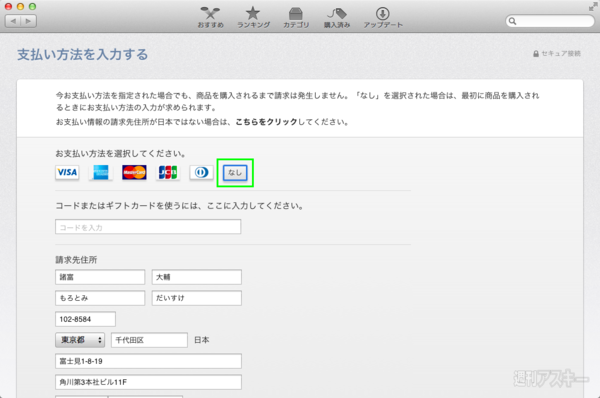Click the postal code field 102-8584
Viewport: 600px width, 398px height.
[85, 319]
